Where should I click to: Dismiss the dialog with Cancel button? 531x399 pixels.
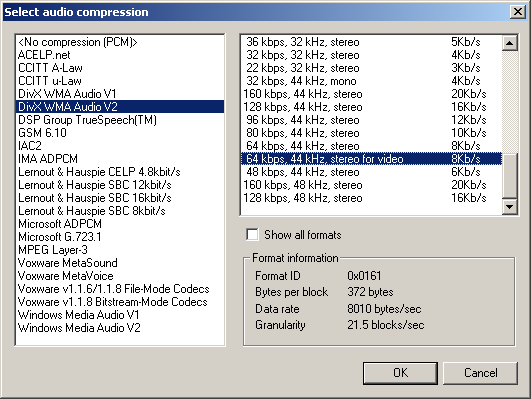coord(480,373)
